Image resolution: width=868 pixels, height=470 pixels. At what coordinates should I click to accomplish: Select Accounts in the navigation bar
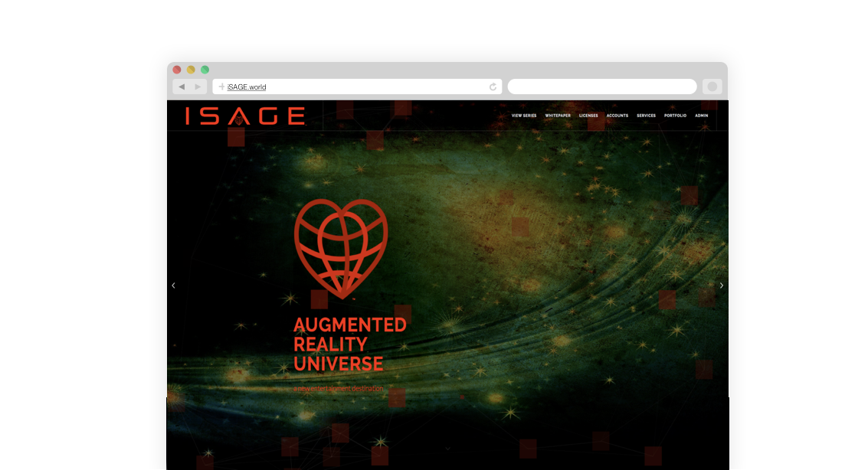coord(617,116)
